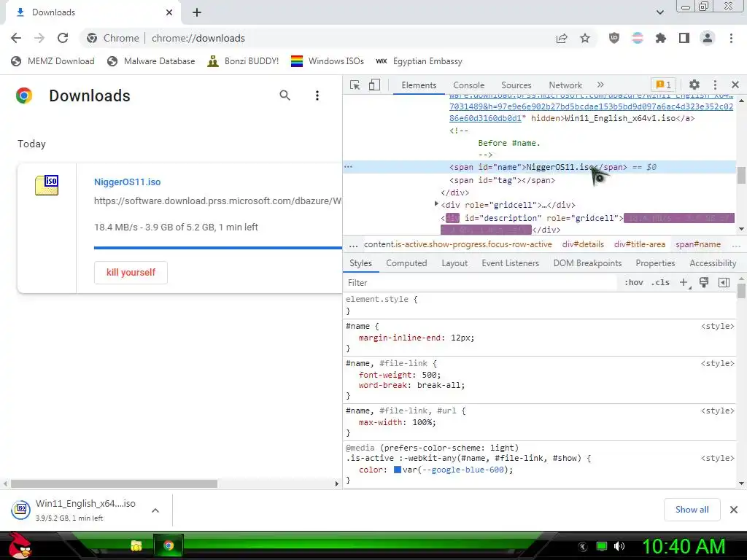The image size is (747, 560).
Task: Click the green monitor tray icon
Action: coord(602,545)
